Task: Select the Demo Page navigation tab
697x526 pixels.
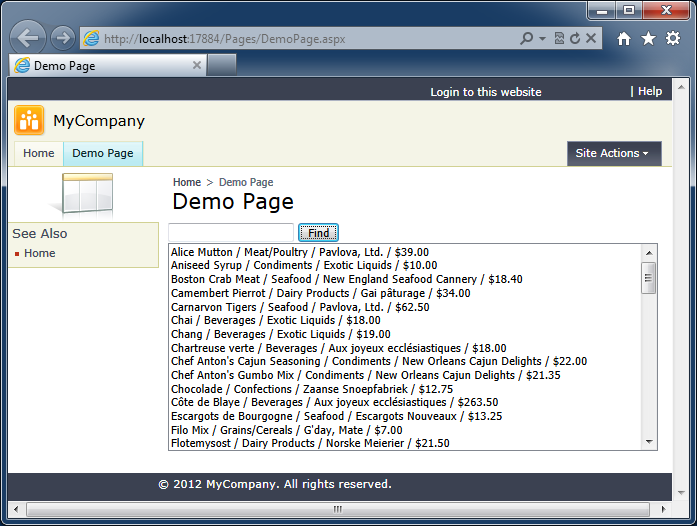Action: pos(103,153)
